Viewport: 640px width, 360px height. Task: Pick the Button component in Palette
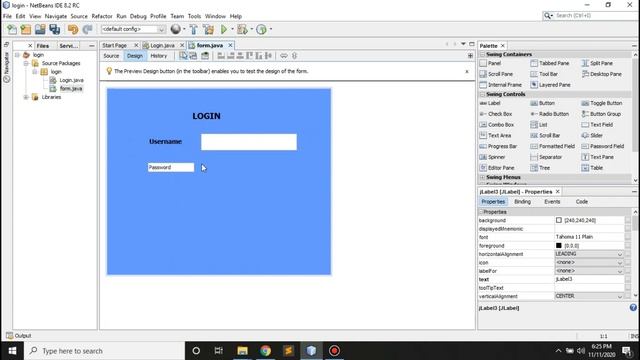click(x=542, y=103)
